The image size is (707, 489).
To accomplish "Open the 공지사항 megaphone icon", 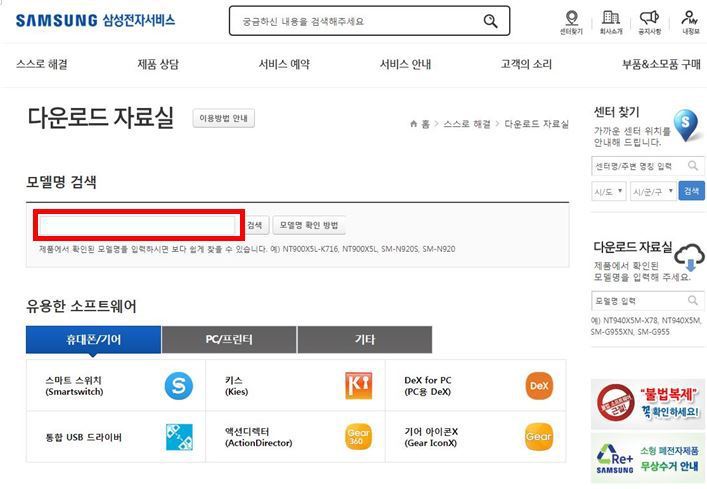I will pos(649,18).
